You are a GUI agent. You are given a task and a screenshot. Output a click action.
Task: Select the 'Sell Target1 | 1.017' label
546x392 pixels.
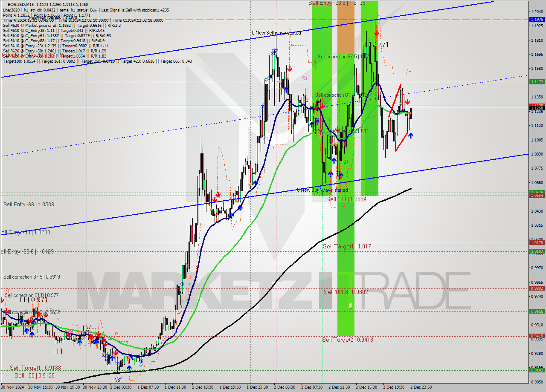click(347, 246)
